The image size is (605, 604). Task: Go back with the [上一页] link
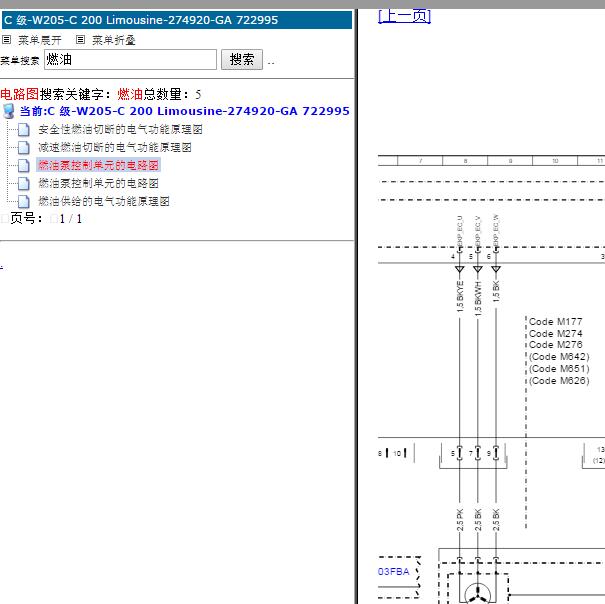coord(404,16)
